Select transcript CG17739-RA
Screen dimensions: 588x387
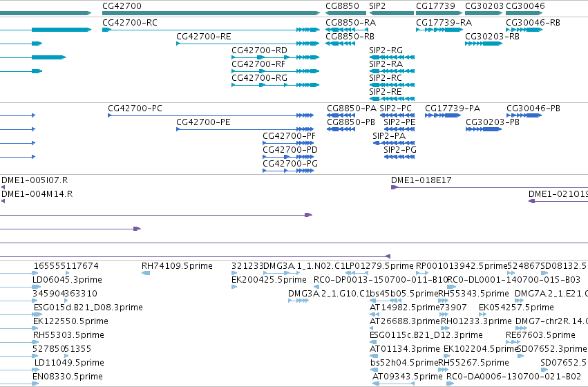coord(444,23)
